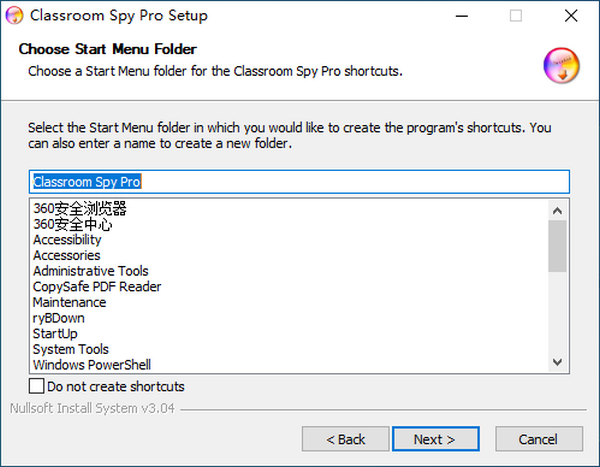Select CopySafe PDF Reader folder
600x467 pixels.
pyautogui.click(x=97, y=287)
